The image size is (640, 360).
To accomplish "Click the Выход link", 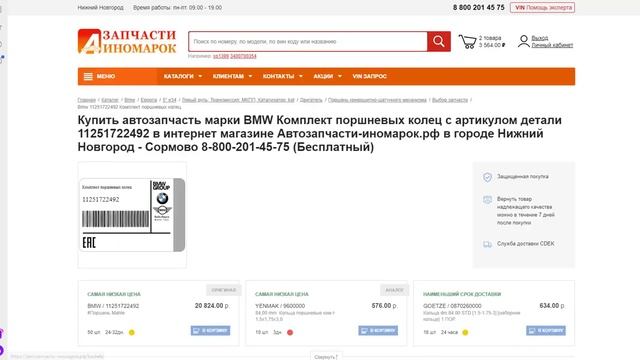I will click(x=540, y=38).
